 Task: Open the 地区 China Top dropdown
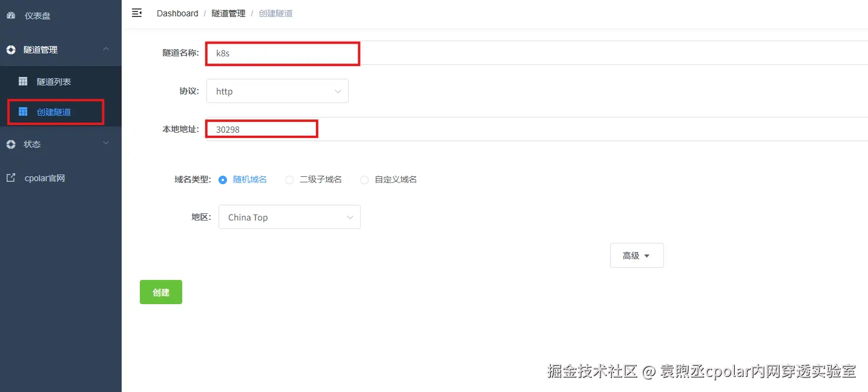pyautogui.click(x=289, y=217)
